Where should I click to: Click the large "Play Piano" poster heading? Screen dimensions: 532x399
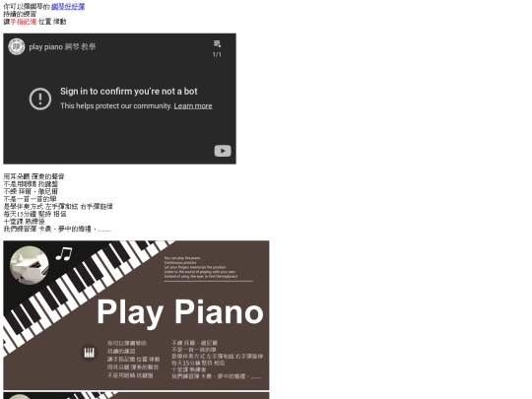[x=180, y=312]
